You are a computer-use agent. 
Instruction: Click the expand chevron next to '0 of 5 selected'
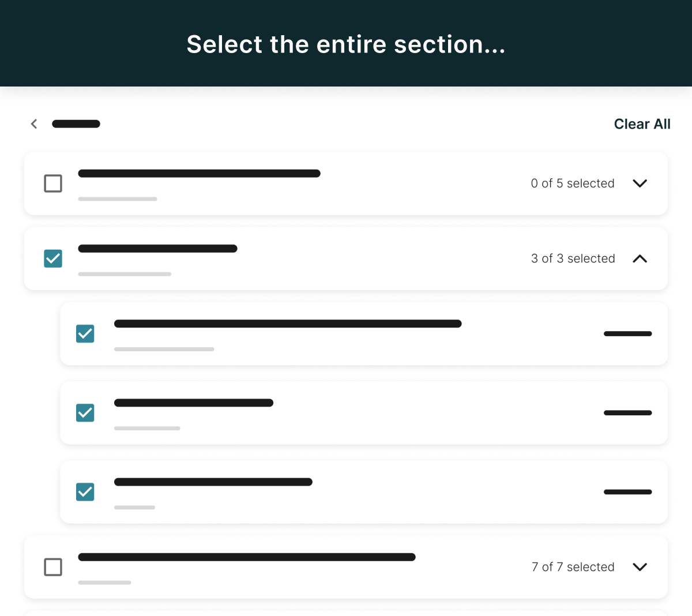(x=640, y=183)
